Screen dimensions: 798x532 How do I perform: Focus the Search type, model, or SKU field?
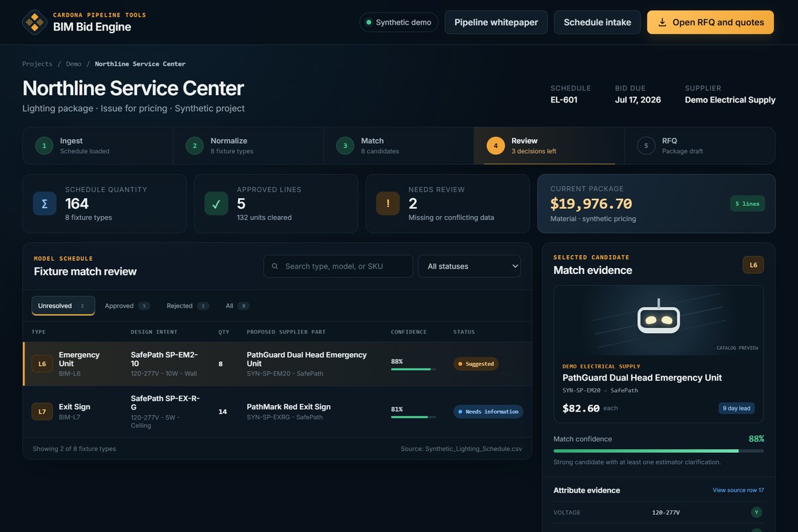[338, 266]
